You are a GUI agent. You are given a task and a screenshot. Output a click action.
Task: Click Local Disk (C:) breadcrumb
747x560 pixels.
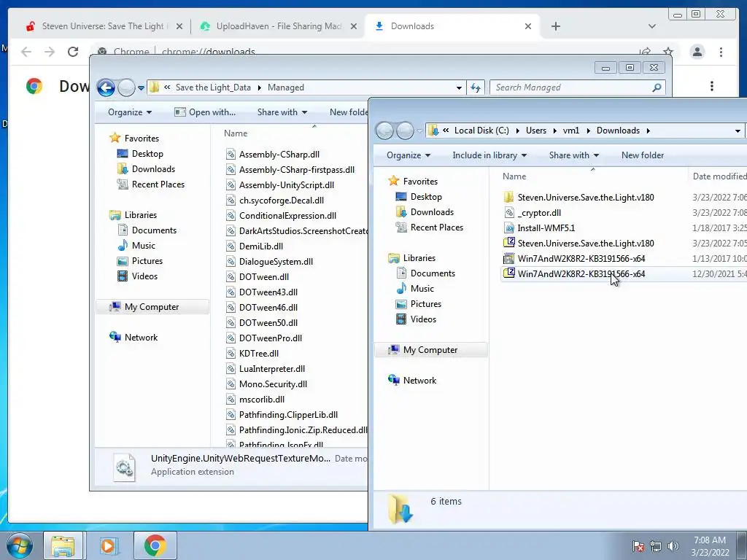pos(481,131)
